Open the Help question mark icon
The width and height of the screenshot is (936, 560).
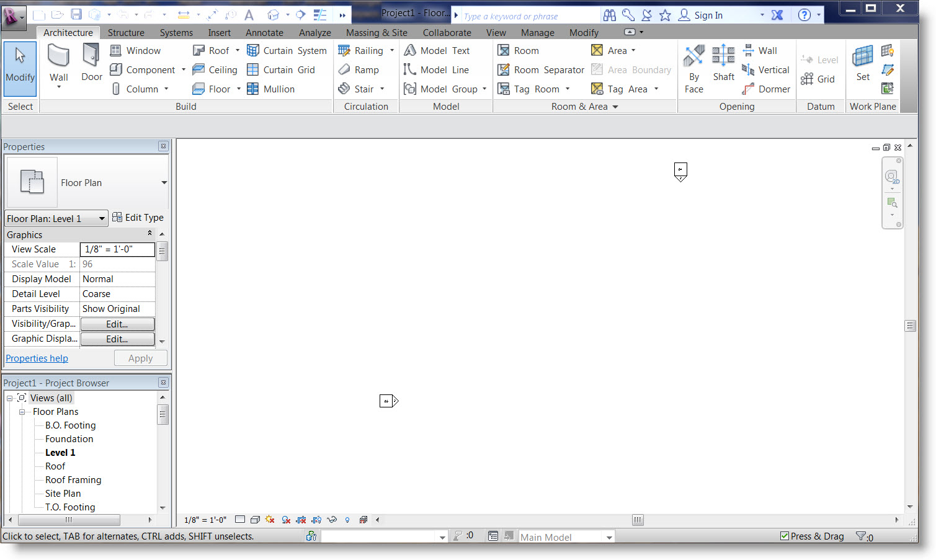pos(804,15)
